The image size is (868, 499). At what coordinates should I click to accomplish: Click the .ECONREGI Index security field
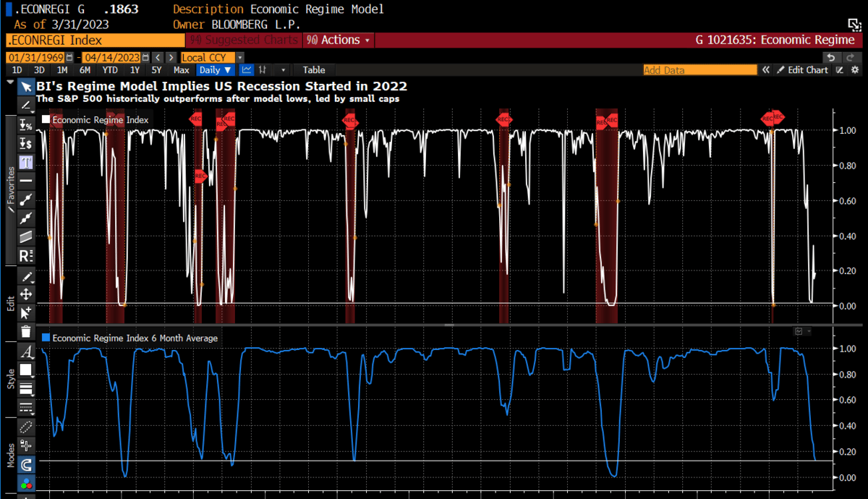click(x=95, y=40)
